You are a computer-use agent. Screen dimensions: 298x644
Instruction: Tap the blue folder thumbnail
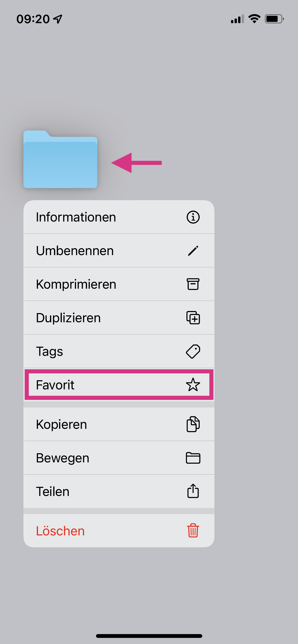click(x=60, y=160)
